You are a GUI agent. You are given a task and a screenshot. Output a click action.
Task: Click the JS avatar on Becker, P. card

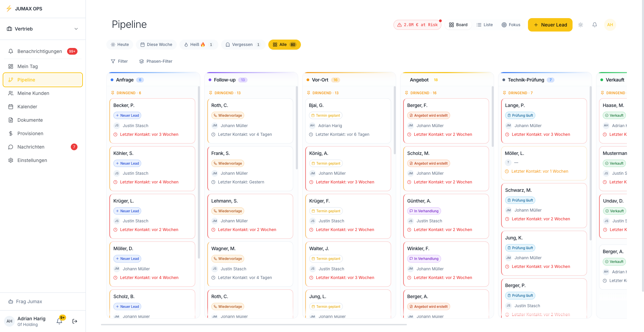coord(117,125)
